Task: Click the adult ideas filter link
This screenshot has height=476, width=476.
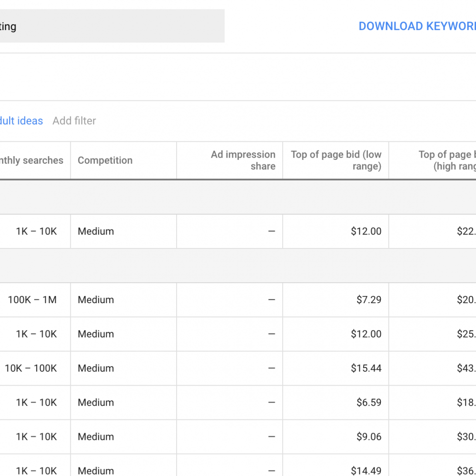Action: (x=21, y=121)
